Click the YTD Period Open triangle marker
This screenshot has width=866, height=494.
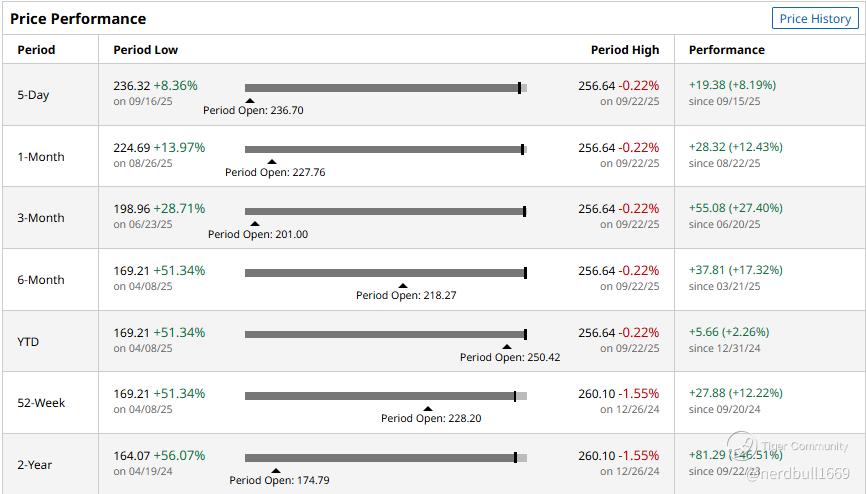507,347
